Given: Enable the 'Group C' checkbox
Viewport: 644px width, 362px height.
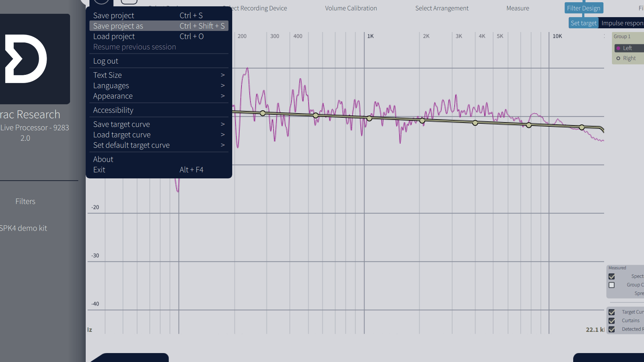Looking at the screenshot, I should [x=612, y=285].
